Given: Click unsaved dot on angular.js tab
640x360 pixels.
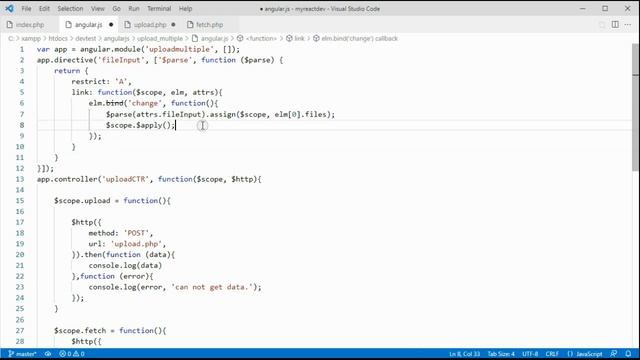Looking at the screenshot, I should (x=111, y=25).
